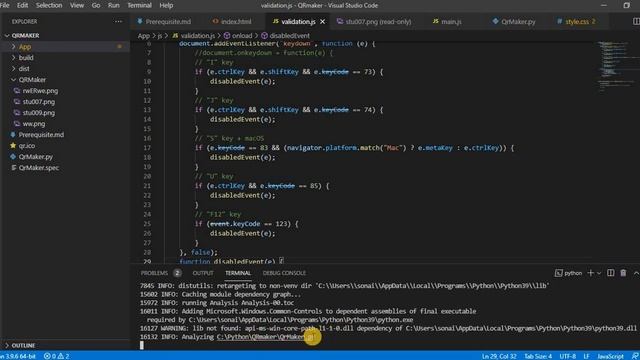Change UTF-8 encoding
This screenshot has height=360, width=640.
(x=567, y=356)
